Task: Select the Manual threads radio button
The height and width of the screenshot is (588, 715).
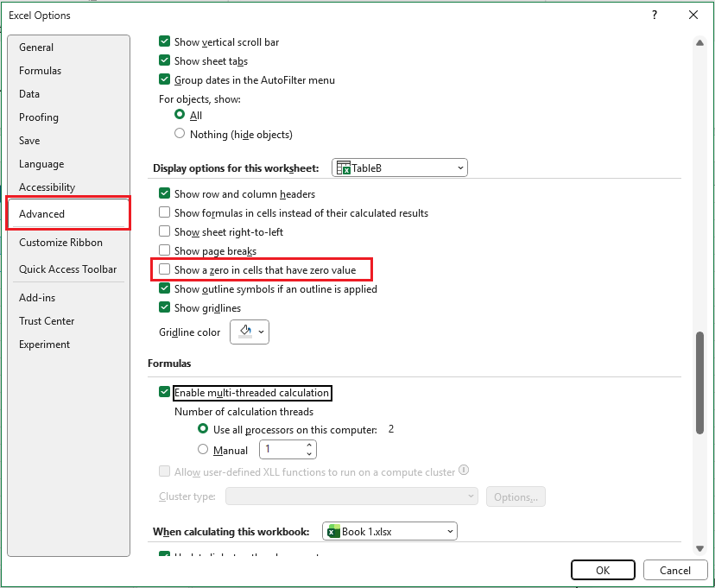Action: pyautogui.click(x=203, y=450)
